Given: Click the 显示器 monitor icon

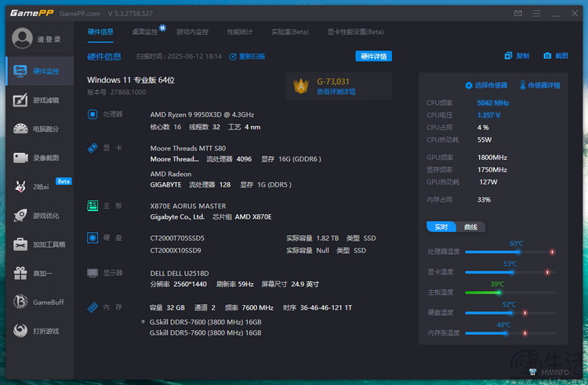Looking at the screenshot, I should 93,273.
